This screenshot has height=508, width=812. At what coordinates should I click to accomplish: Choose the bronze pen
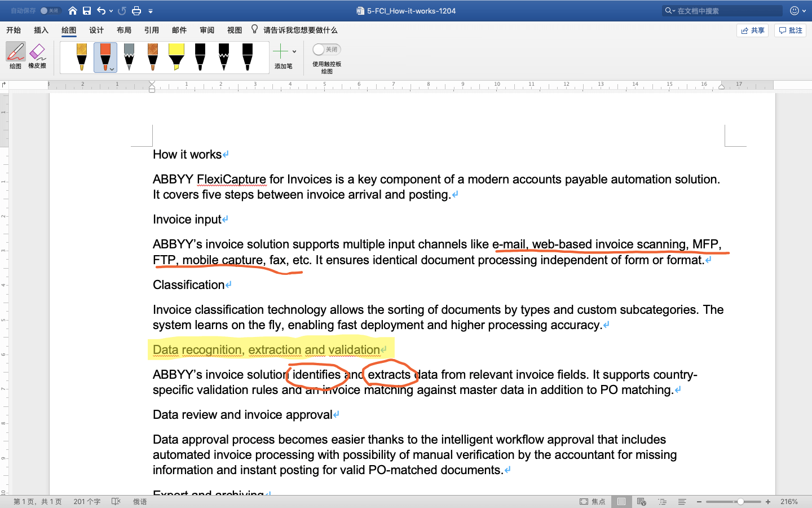[x=153, y=57]
